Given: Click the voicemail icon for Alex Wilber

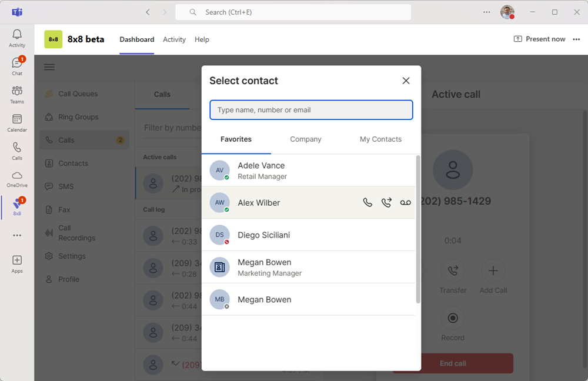Looking at the screenshot, I should (405, 203).
